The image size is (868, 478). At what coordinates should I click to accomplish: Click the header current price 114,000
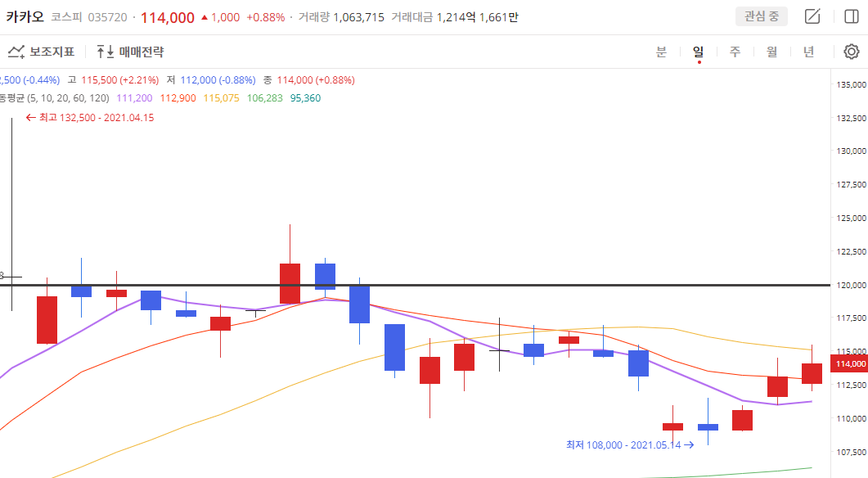point(168,18)
